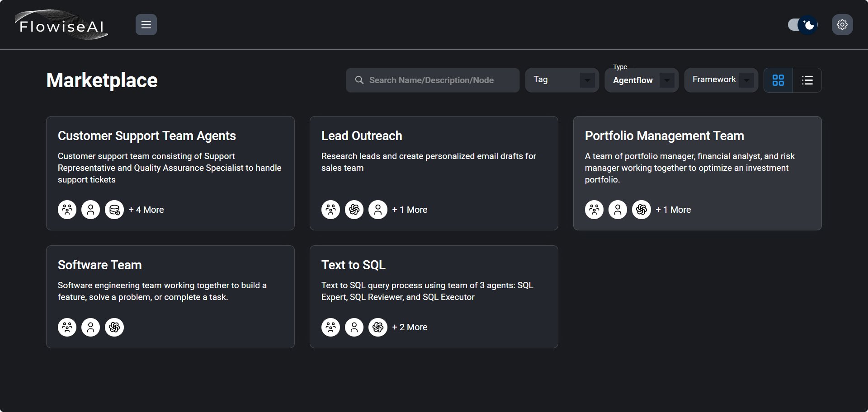868x412 pixels.
Task: Toggle dark mode switch
Action: click(802, 25)
